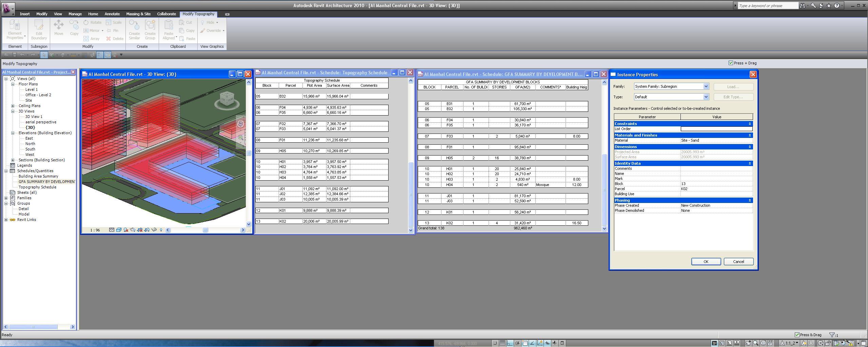Undo the last action
The width and height of the screenshot is (868, 347).
coord(22,55)
